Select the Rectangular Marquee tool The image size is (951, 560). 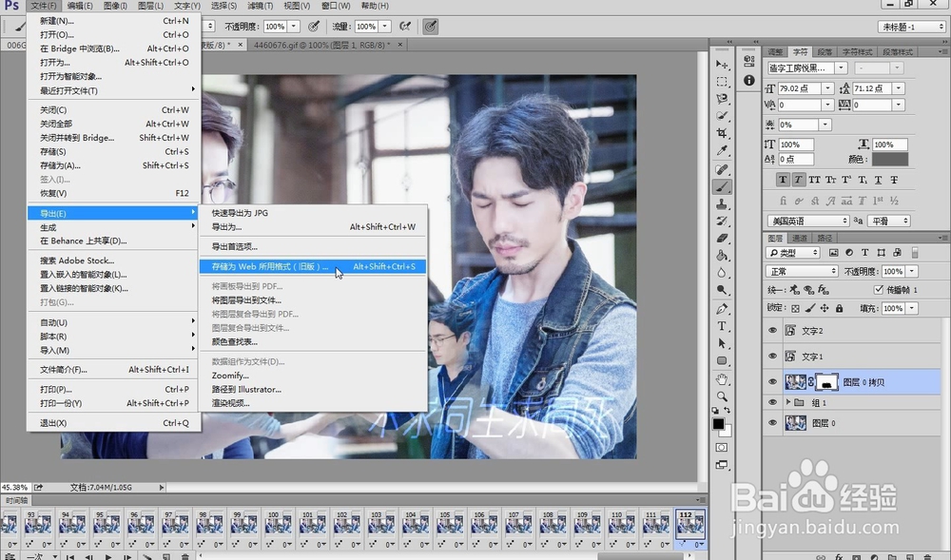(722, 81)
